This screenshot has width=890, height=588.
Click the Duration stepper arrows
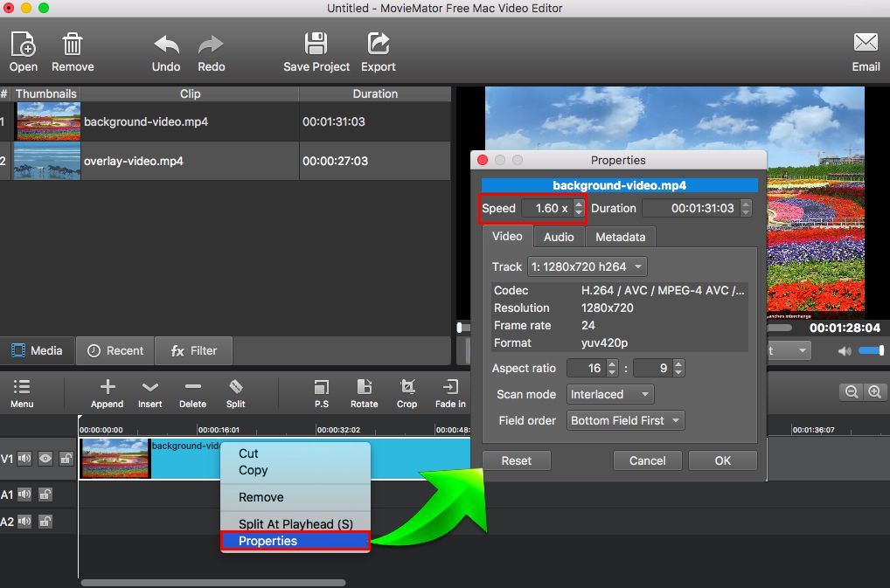[746, 208]
